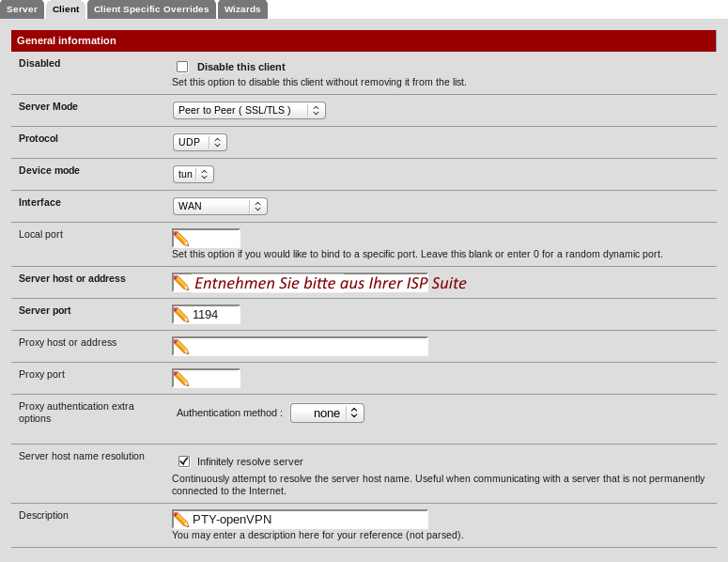Change the Interface WAN dropdown
This screenshot has width=728, height=562.
(220, 207)
